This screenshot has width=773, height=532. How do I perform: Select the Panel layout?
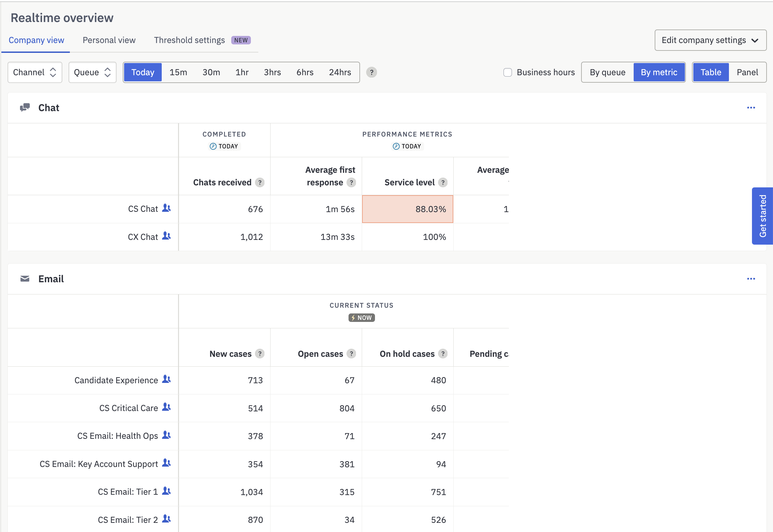(x=747, y=72)
